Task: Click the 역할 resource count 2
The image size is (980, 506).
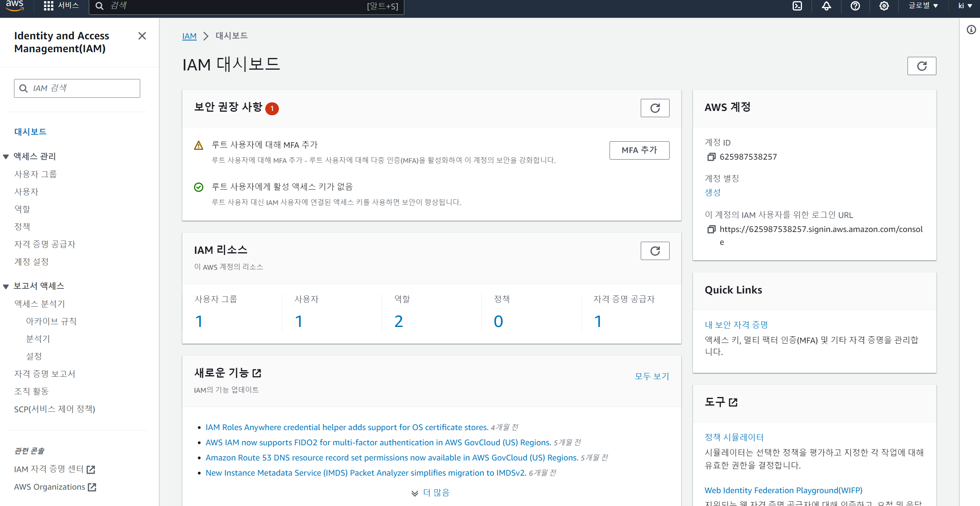Action: 398,322
